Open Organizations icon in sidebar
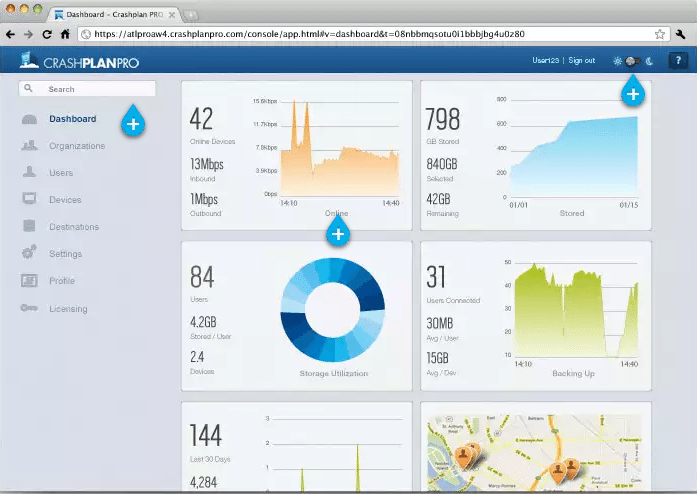The width and height of the screenshot is (697, 494). (29, 145)
